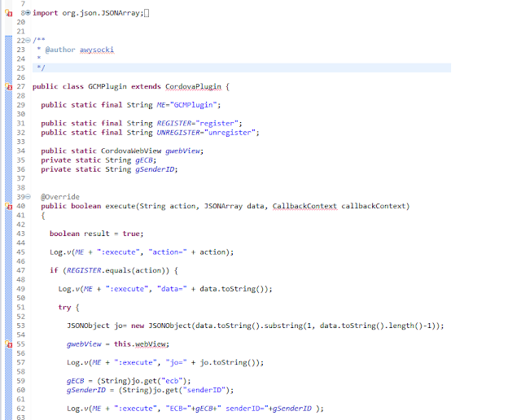Click highlighted comment end line 25
The image size is (521, 420).
pos(242,68)
